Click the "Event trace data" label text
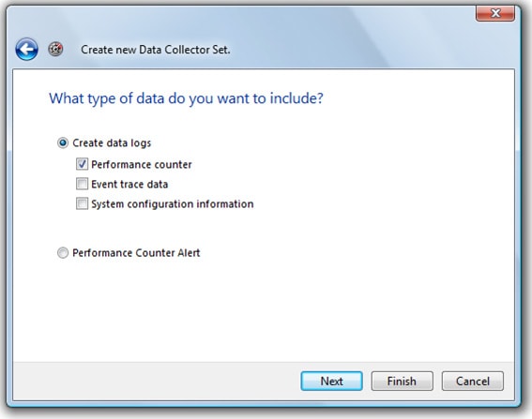Screen dimensions: 532x419 pyautogui.click(x=129, y=184)
